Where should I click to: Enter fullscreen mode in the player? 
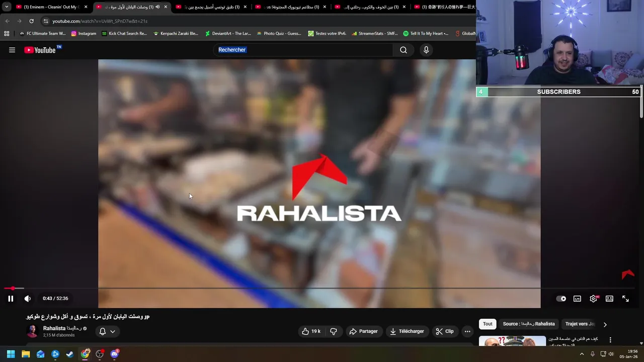625,299
